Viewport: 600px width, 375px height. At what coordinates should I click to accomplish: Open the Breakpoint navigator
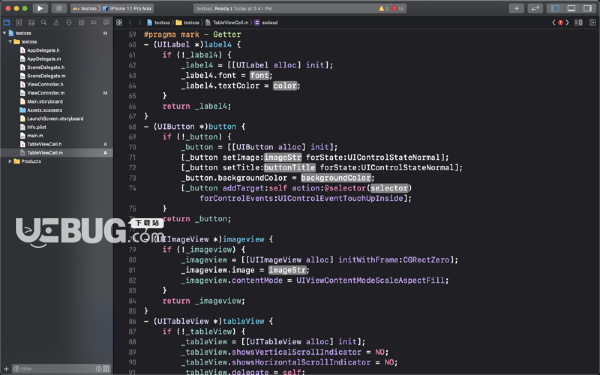(94, 23)
